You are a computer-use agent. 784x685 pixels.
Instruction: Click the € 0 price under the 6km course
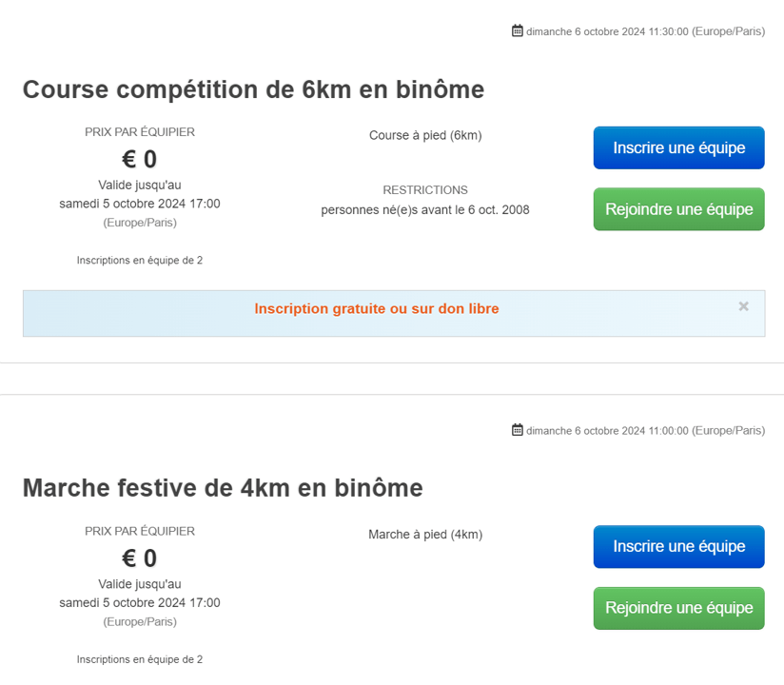[x=140, y=159]
